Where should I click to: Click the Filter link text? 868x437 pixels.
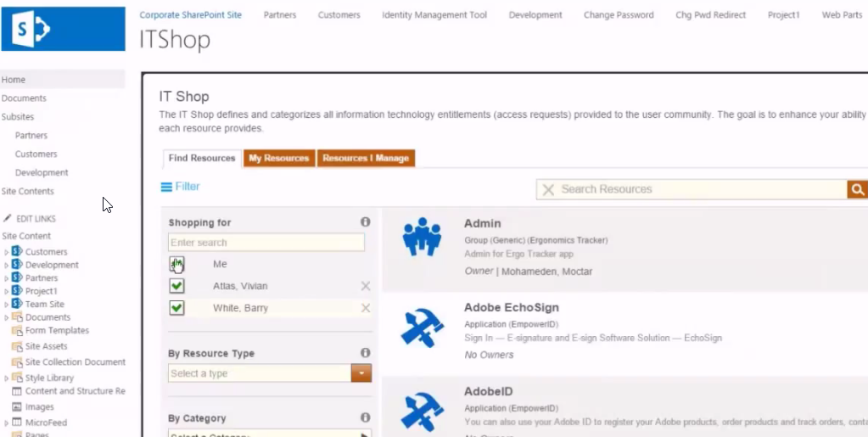click(188, 187)
